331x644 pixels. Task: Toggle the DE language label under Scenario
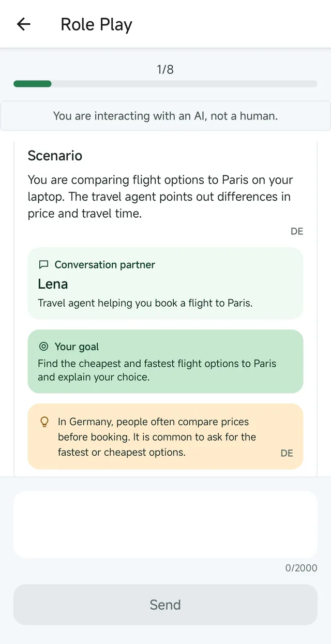(297, 231)
